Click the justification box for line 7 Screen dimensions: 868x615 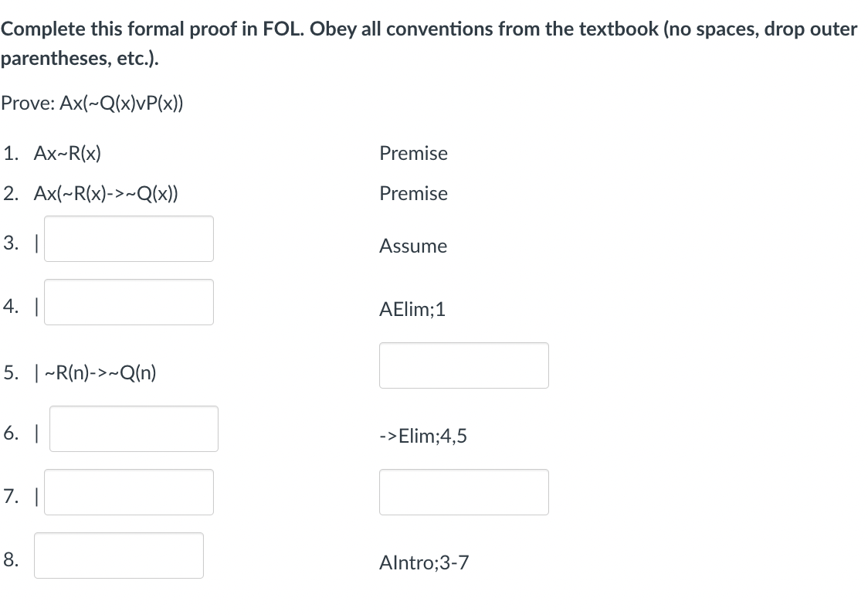click(x=463, y=492)
